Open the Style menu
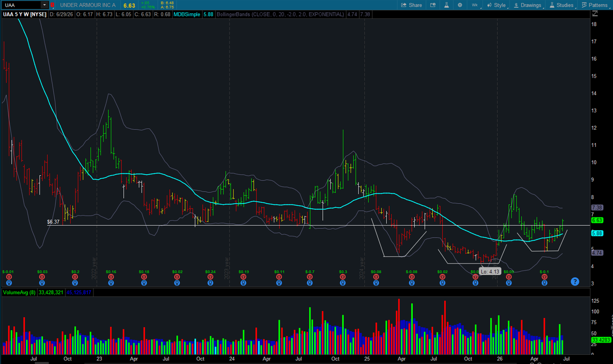The image size is (613, 364). (x=496, y=5)
